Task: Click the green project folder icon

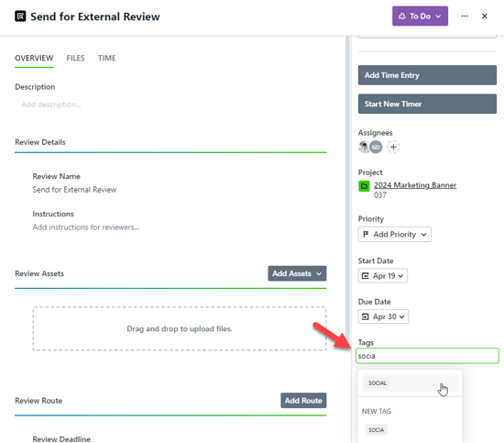Action: pos(364,186)
